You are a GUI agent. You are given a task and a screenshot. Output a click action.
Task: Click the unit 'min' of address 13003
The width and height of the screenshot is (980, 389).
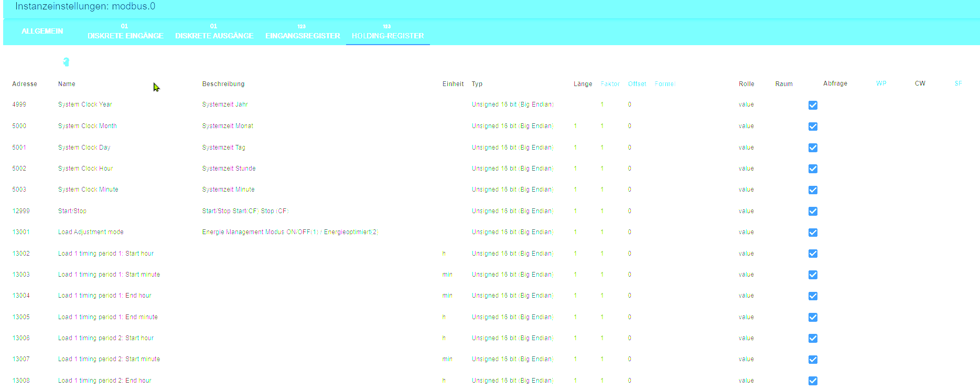(447, 275)
